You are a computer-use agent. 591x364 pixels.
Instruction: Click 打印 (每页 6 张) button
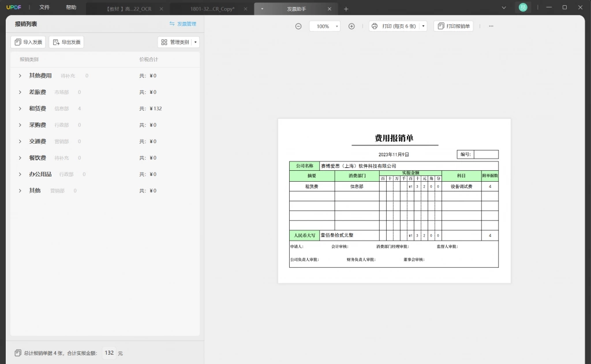(394, 26)
